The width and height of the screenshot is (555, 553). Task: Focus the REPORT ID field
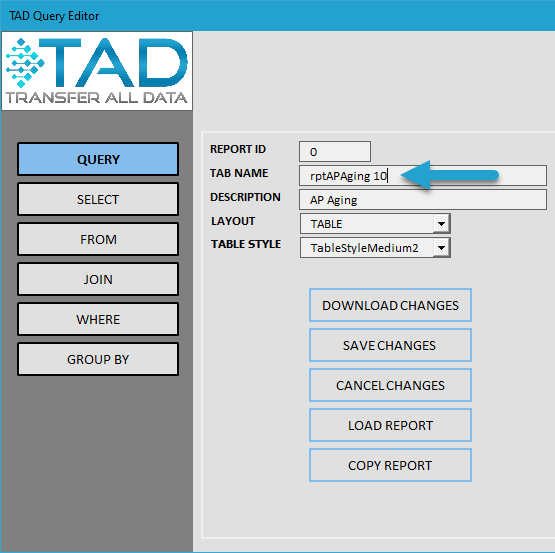coord(334,152)
